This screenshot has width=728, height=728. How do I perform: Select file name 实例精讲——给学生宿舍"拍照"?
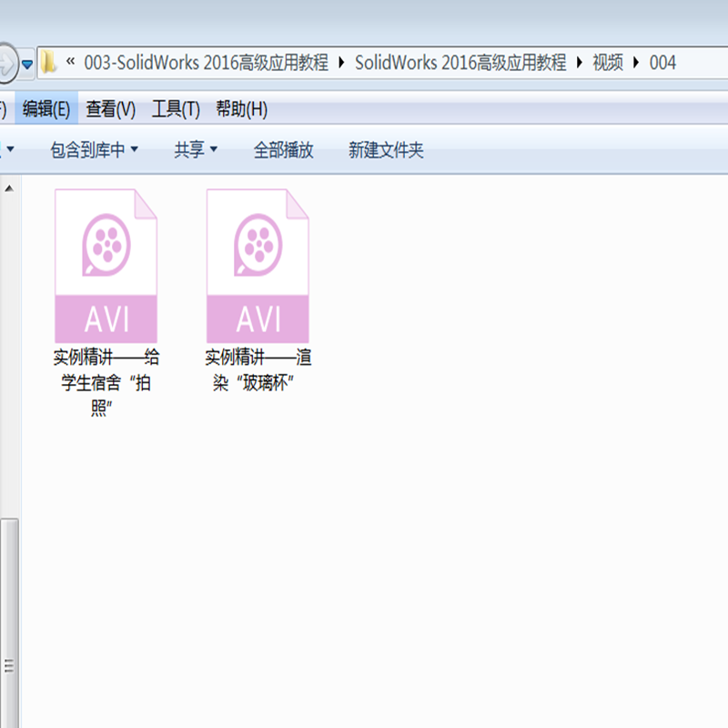tap(106, 383)
